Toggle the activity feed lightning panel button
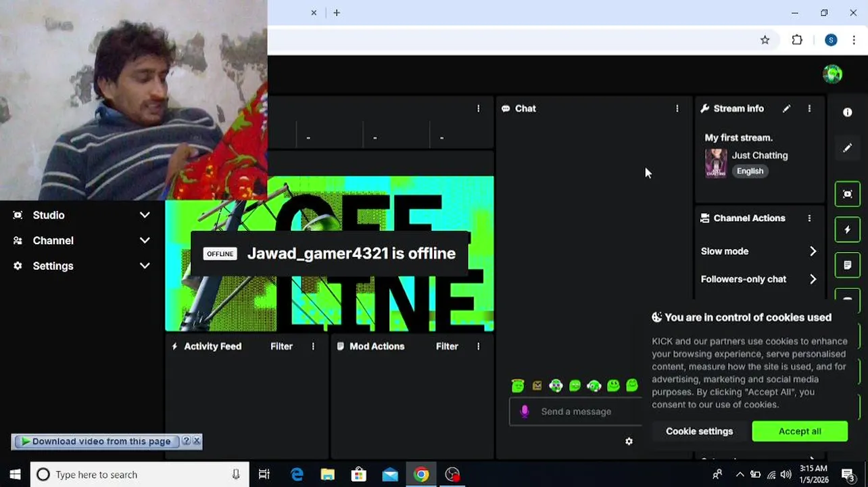 click(x=847, y=230)
